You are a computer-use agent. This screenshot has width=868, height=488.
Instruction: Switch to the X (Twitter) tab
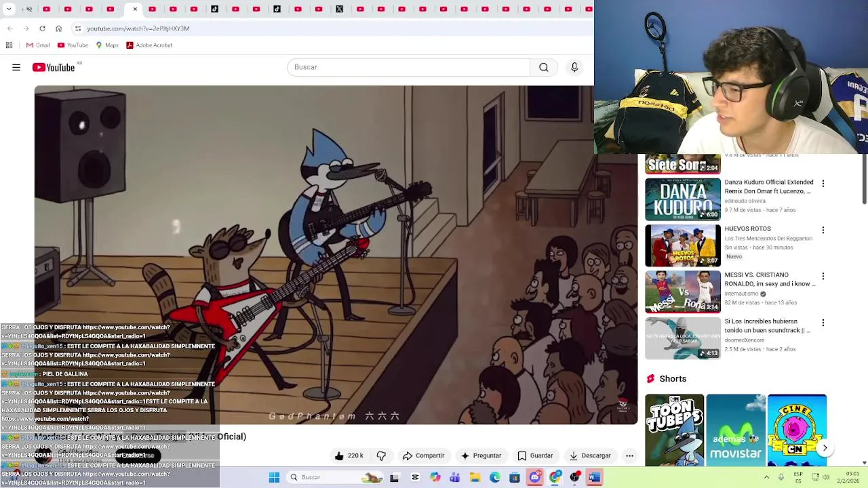(339, 9)
